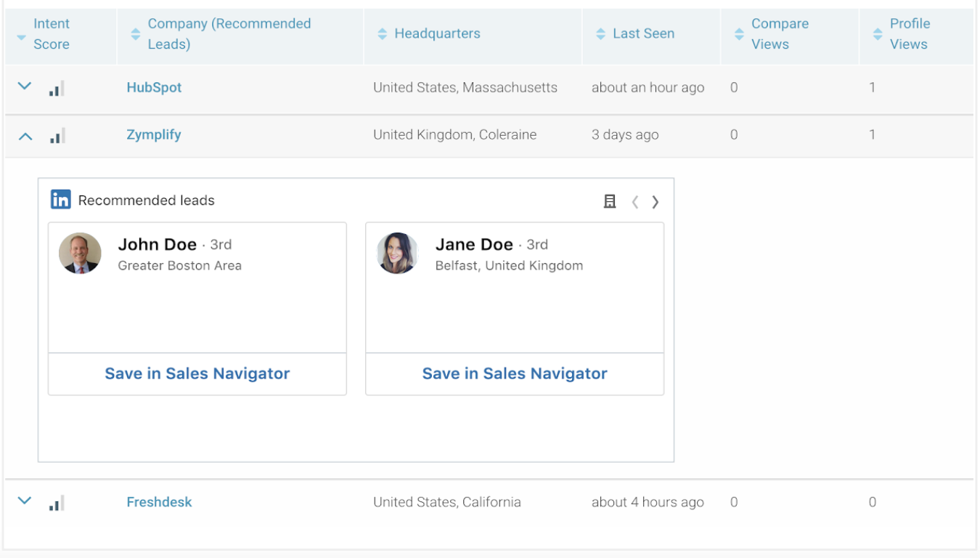980x558 pixels.
Task: Open the HubSpot company link
Action: pyautogui.click(x=154, y=87)
